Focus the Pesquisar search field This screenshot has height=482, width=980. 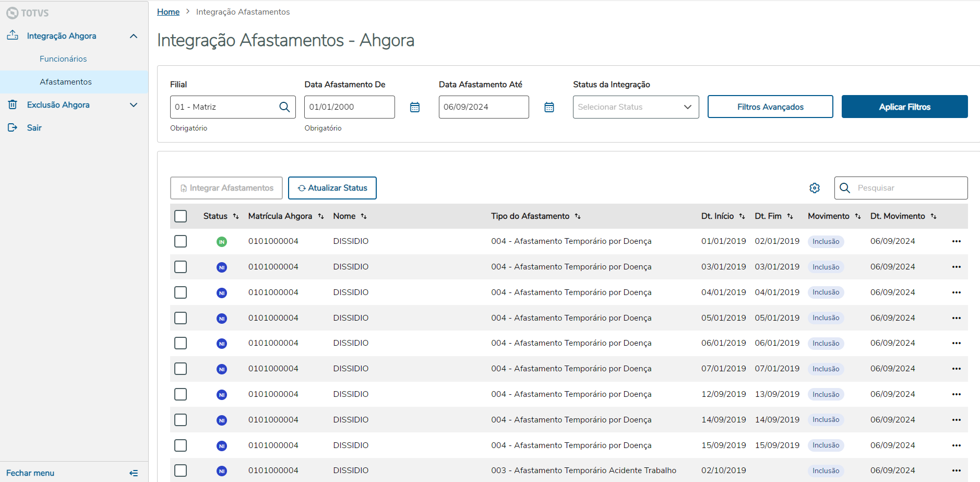point(908,188)
